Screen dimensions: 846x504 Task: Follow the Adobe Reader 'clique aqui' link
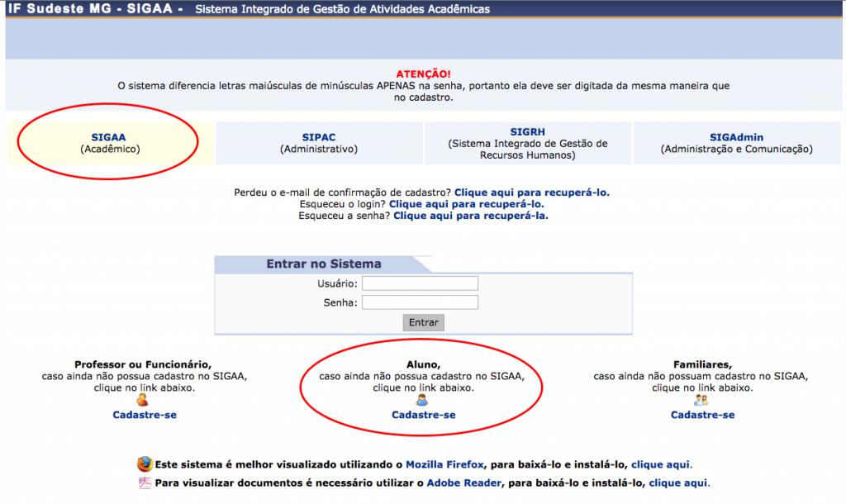click(678, 483)
